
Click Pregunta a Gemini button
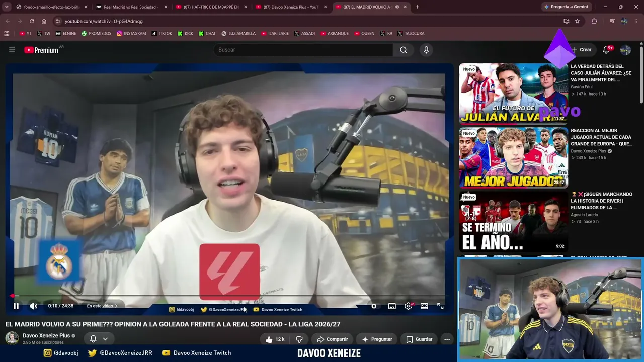point(566,7)
